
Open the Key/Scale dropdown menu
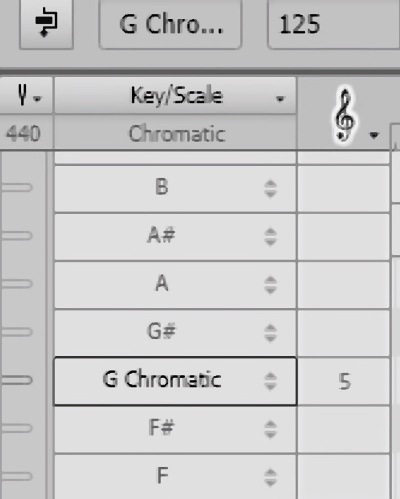pyautogui.click(x=175, y=95)
